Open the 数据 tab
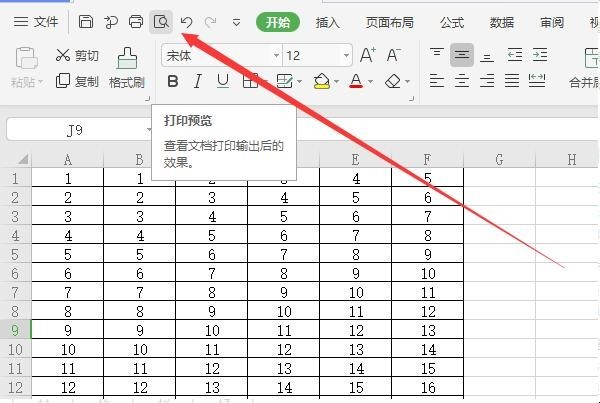Viewport: 600px width, 403px height. point(502,22)
